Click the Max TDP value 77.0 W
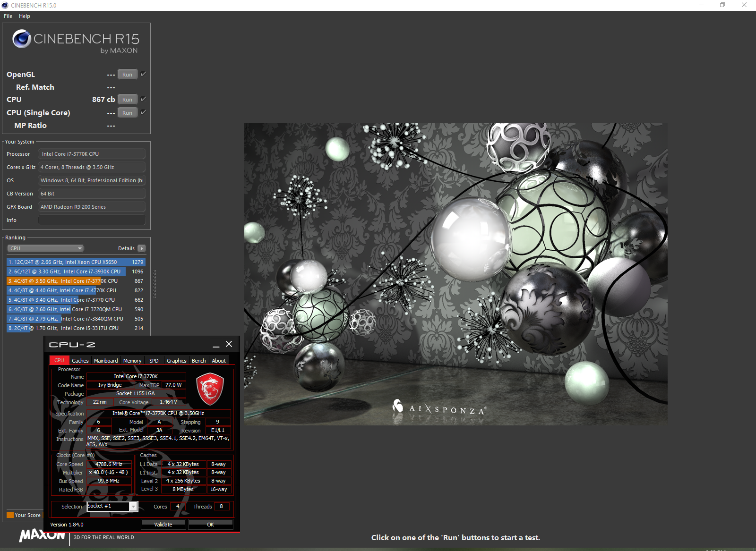This screenshot has height=551, width=756. 173,385
